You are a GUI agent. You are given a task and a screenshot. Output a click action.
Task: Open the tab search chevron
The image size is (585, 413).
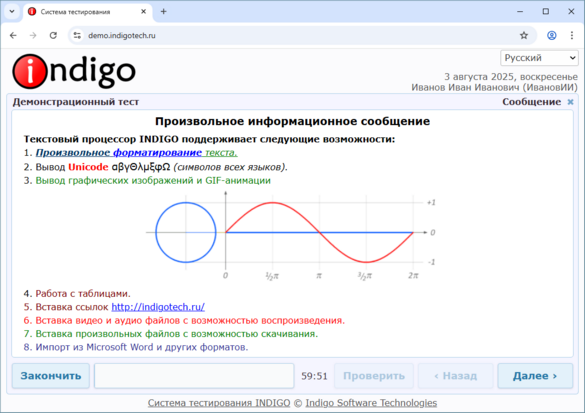click(12, 12)
